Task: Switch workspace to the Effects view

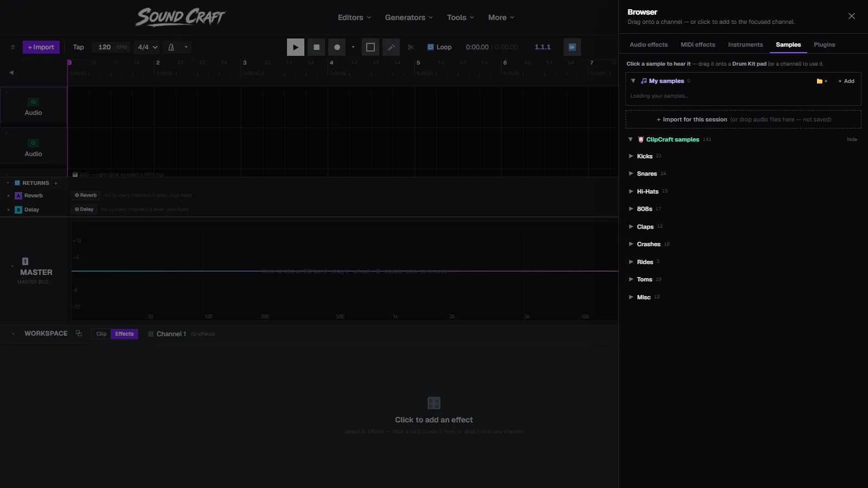Action: click(x=124, y=334)
